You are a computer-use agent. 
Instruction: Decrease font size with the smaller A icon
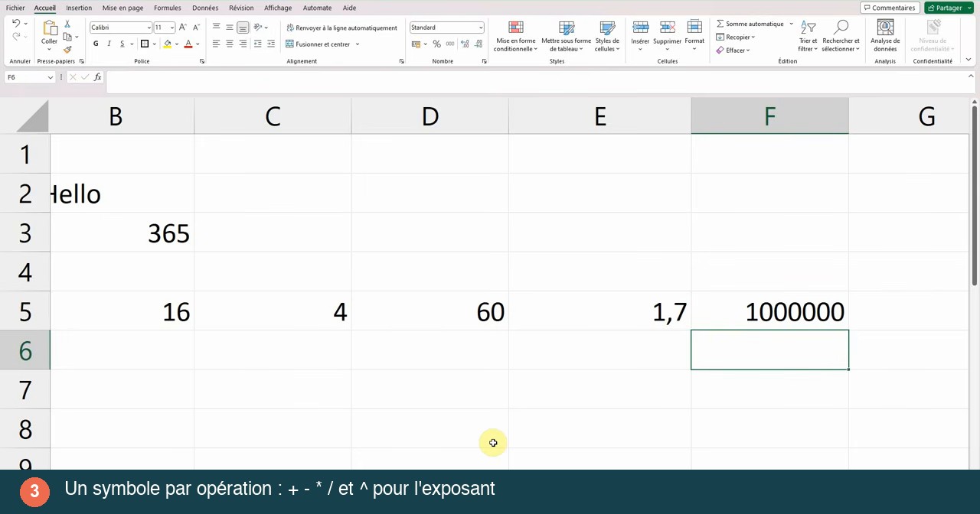[195, 28]
